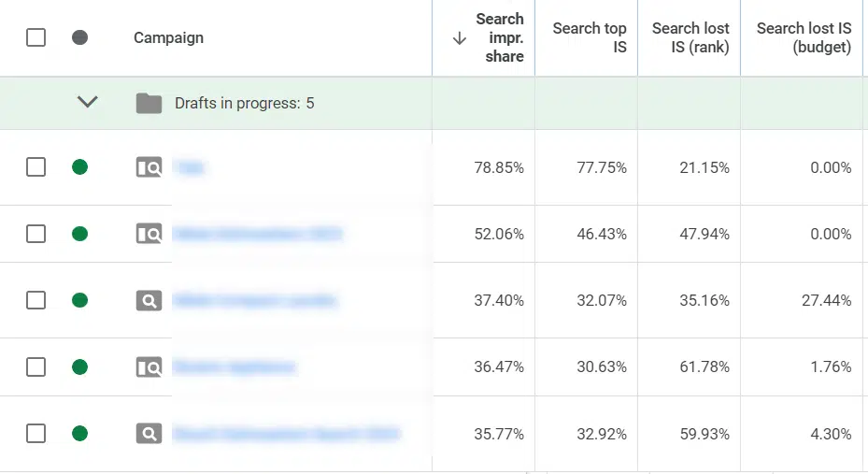The image size is (868, 474).
Task: Click the Drafts in progress folder icon
Action: coord(149,103)
